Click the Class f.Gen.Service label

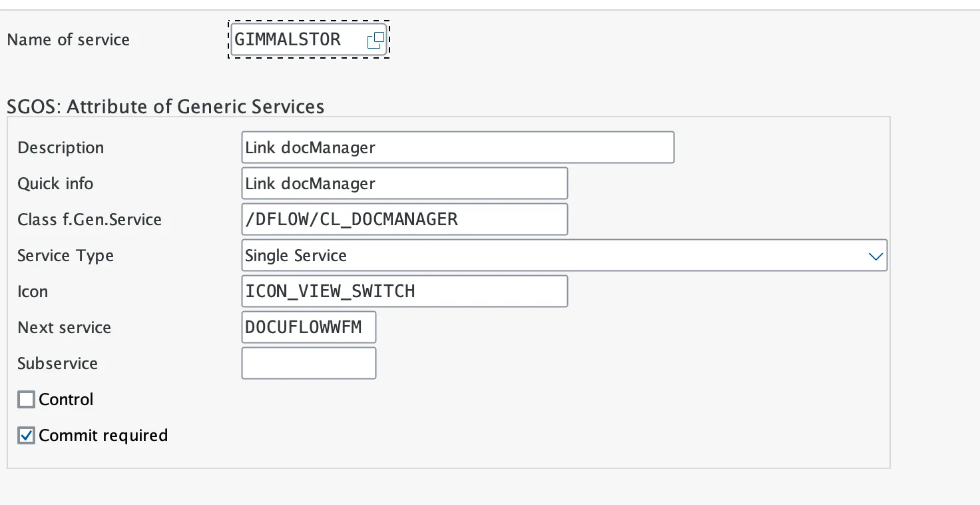[x=90, y=220]
